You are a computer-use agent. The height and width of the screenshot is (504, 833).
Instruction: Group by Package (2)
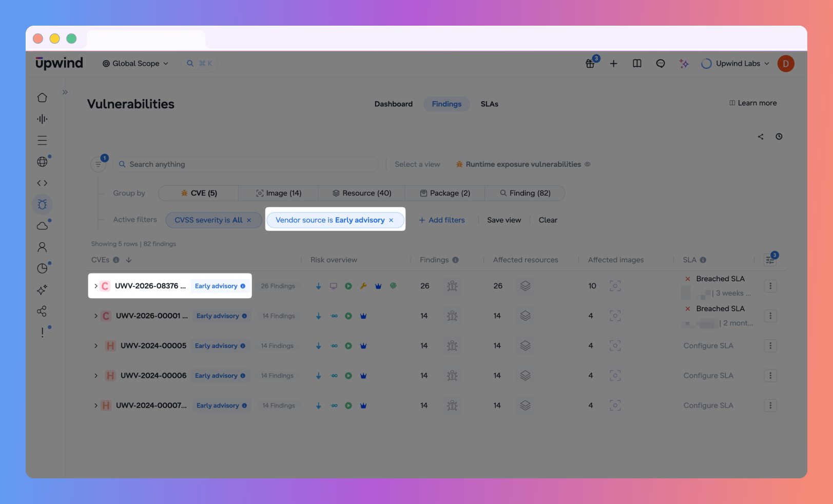click(x=445, y=193)
